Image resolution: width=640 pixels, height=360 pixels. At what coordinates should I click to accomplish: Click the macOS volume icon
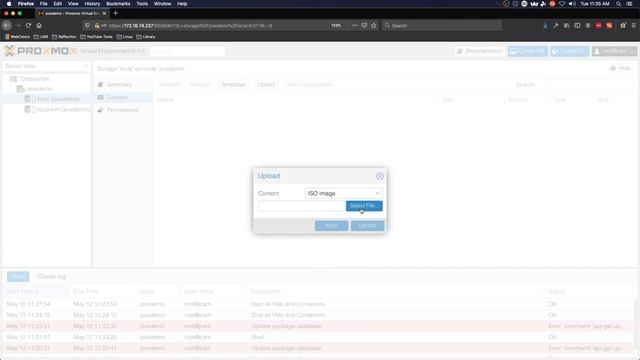(572, 4)
